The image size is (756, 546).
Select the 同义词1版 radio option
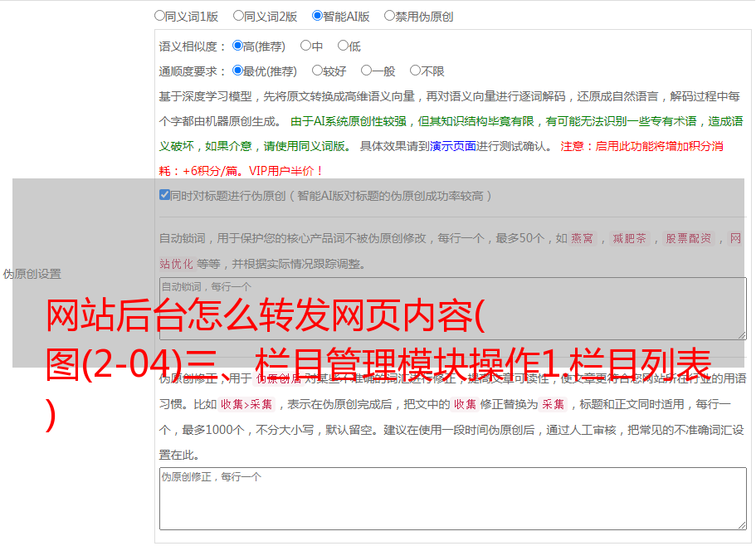point(159,16)
